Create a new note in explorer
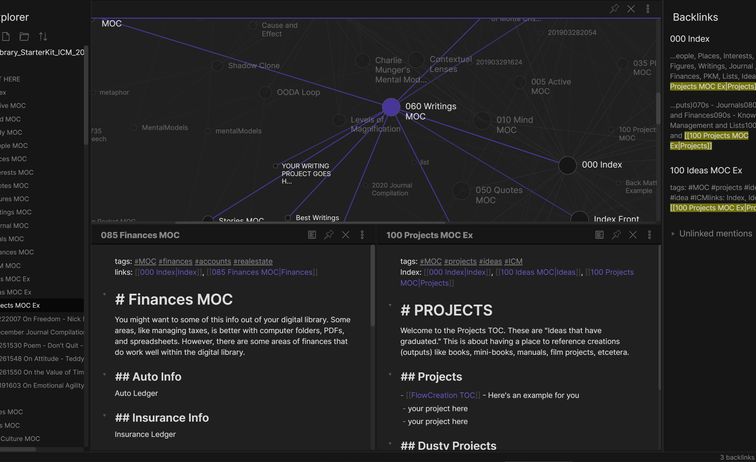Screen dimensions: 756x462 (x=4, y=37)
